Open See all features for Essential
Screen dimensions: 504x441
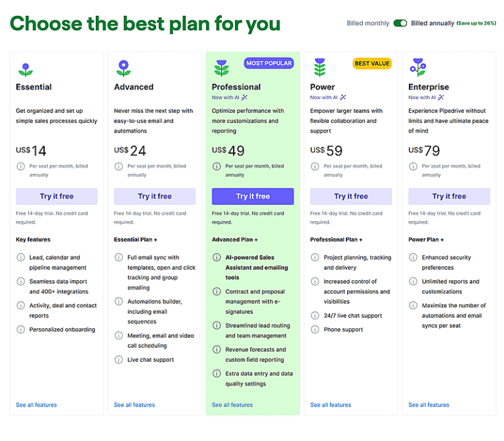pyautogui.click(x=37, y=405)
